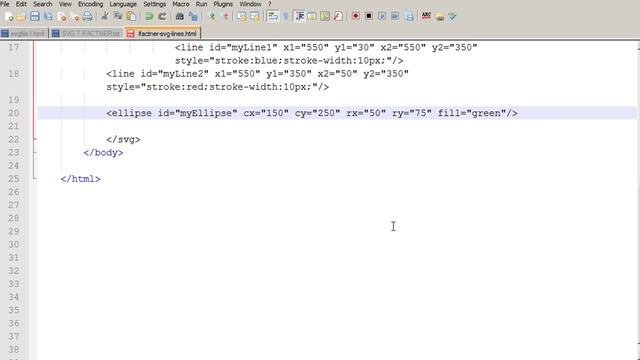This screenshot has width=640, height=360.
Task: Click the check mark toolbar icon
Action: [x=452, y=16]
